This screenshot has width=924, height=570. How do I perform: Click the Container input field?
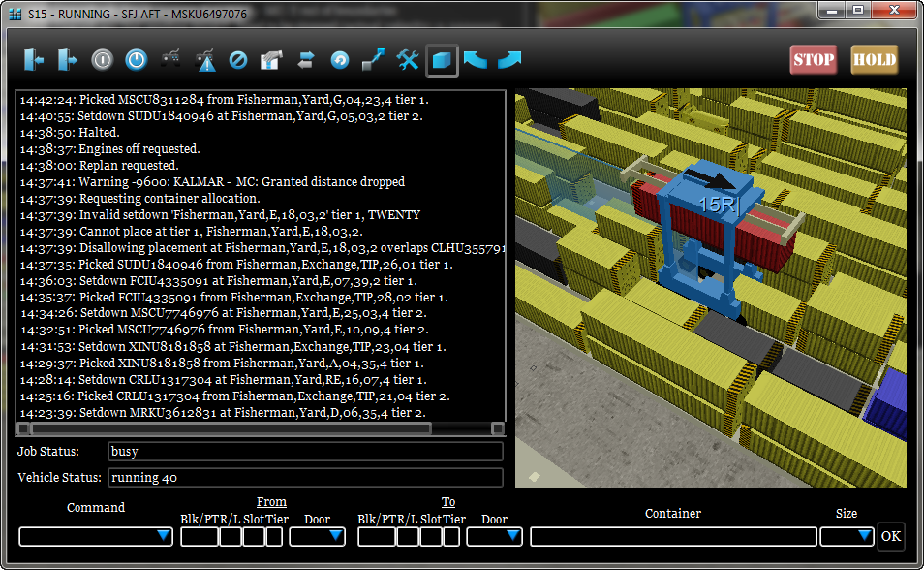[673, 536]
